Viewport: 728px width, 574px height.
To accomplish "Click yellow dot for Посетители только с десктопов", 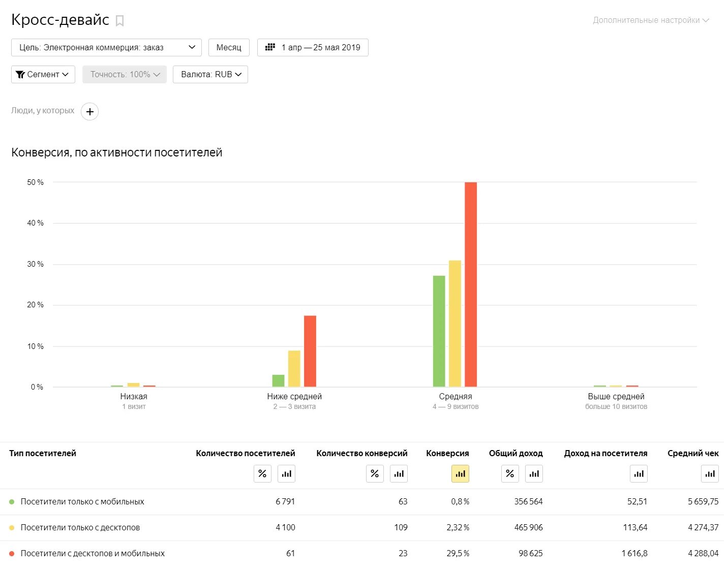I will (x=12, y=528).
